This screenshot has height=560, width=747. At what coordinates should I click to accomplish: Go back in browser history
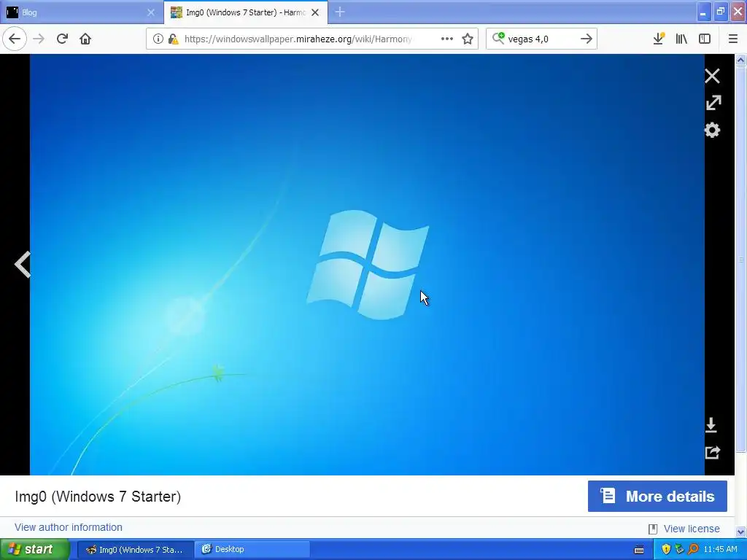15,39
